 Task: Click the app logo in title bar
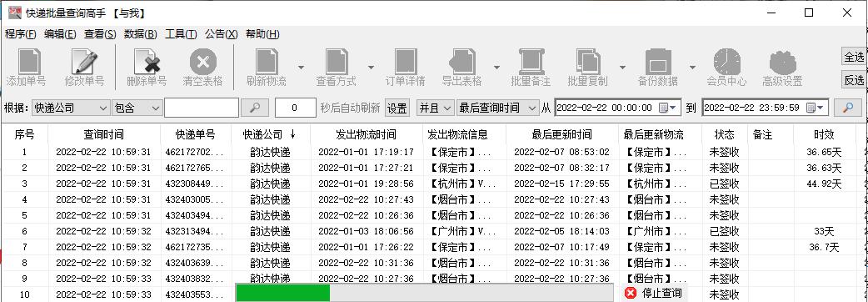pos(14,13)
